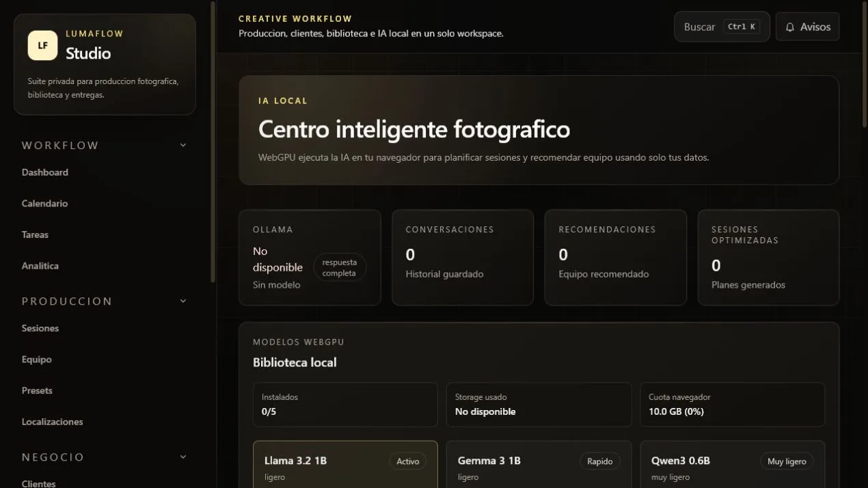Click the LF Lumaflow logo icon

[x=42, y=46]
